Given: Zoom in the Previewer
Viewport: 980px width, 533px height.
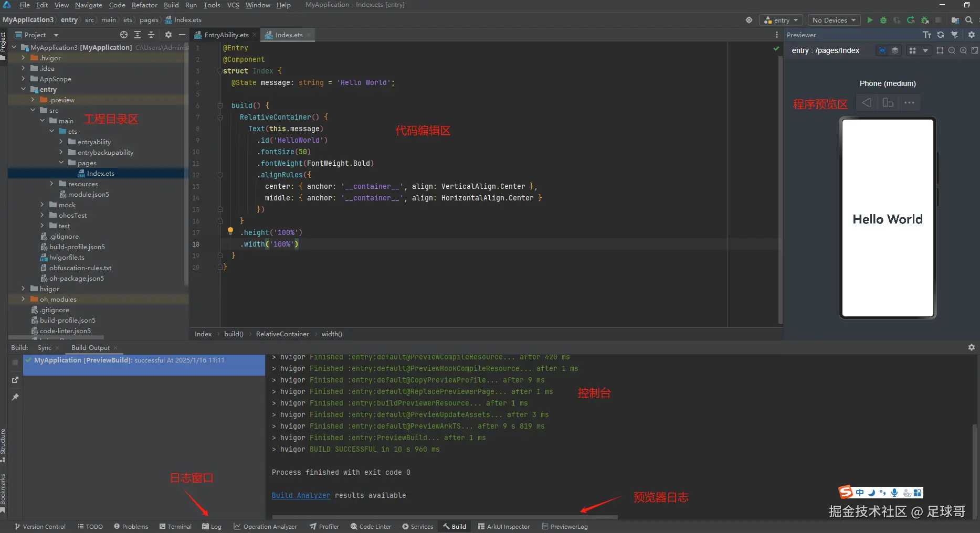Looking at the screenshot, I should point(963,50).
